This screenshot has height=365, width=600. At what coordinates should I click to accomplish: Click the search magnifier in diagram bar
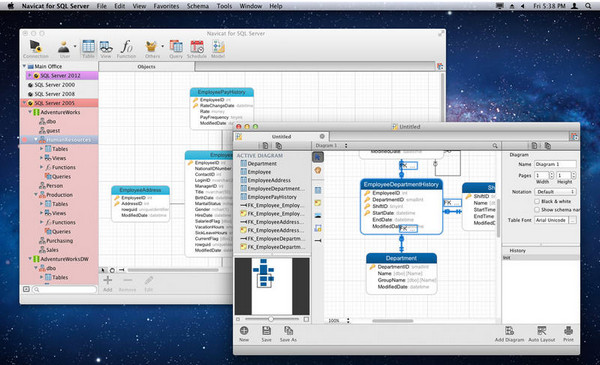pos(495,146)
